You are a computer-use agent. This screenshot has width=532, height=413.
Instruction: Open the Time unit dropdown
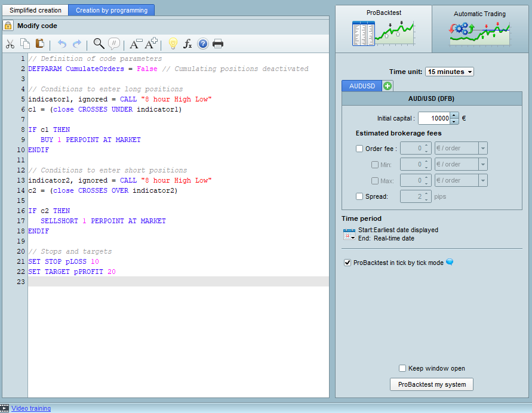click(x=450, y=72)
